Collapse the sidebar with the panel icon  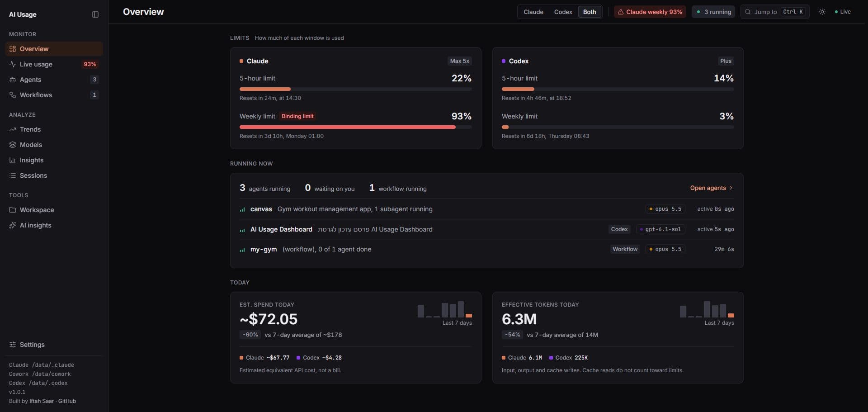(95, 14)
